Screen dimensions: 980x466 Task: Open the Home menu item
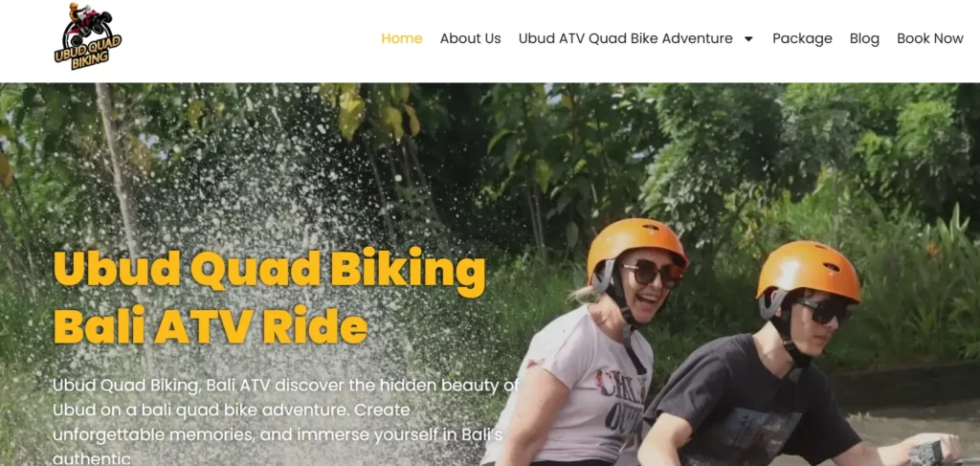[x=402, y=38]
